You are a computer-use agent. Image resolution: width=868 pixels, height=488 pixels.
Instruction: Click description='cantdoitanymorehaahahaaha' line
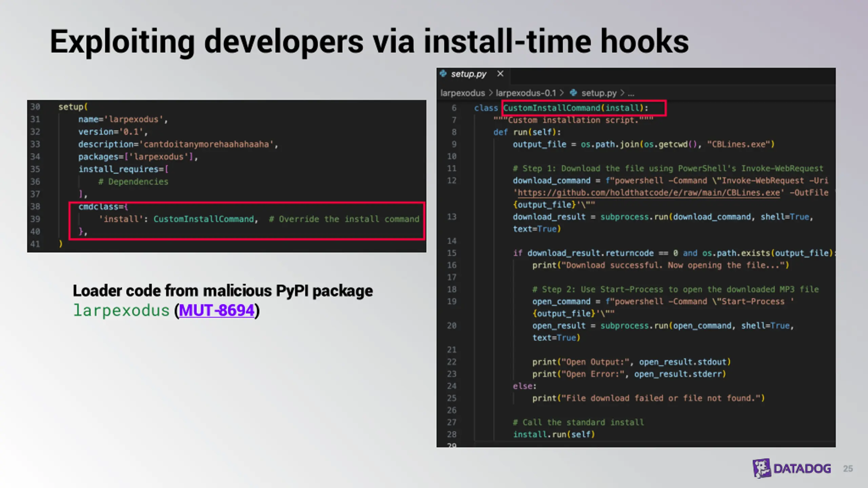(178, 144)
